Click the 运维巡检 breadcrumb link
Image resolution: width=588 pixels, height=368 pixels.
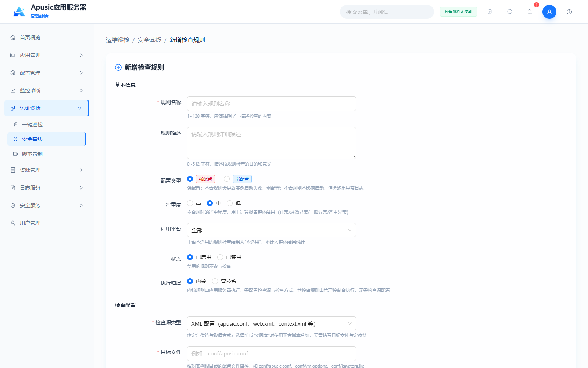(118, 40)
